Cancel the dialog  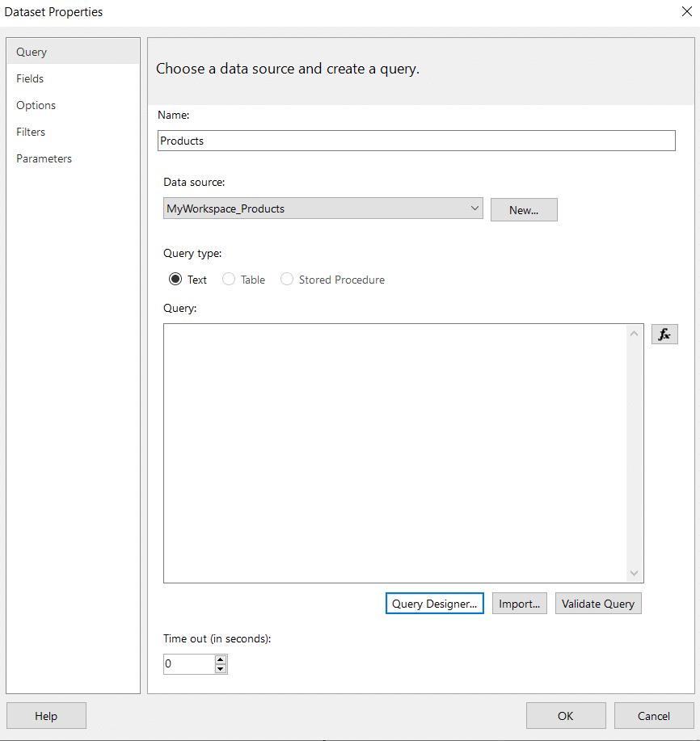[x=654, y=715]
